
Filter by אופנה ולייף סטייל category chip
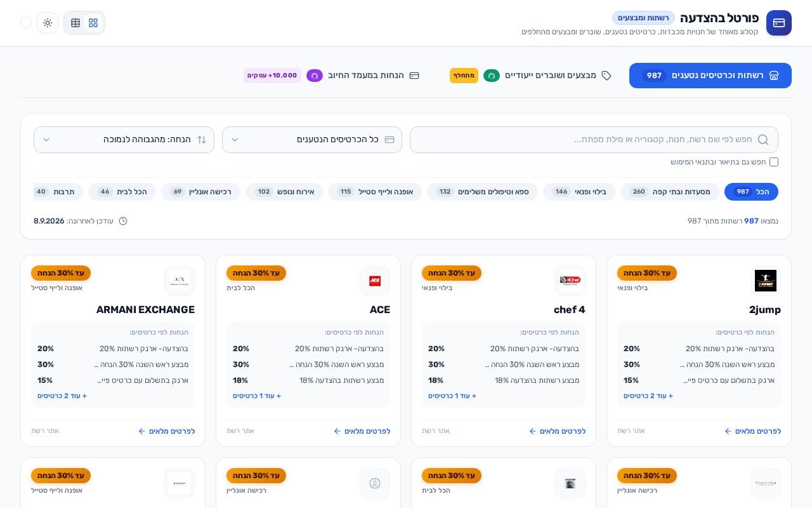(x=375, y=192)
